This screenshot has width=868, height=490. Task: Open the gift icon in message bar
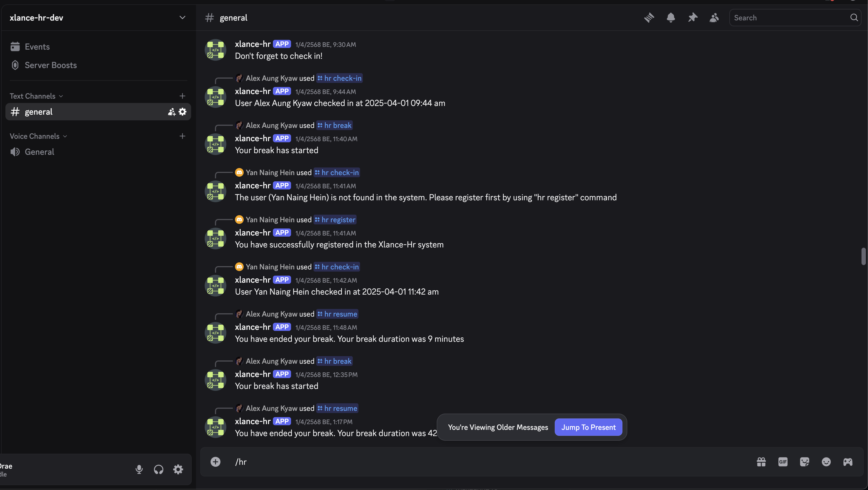(761, 462)
